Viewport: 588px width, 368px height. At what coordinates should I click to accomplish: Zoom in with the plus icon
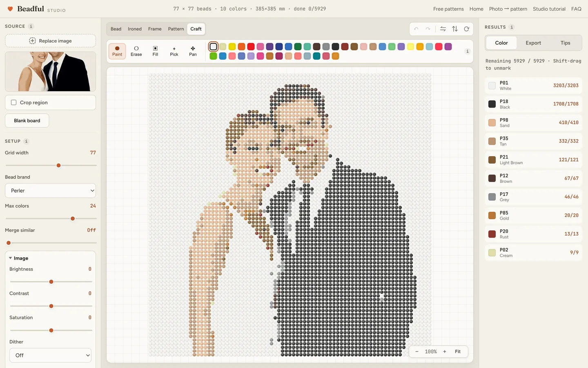tap(445, 352)
